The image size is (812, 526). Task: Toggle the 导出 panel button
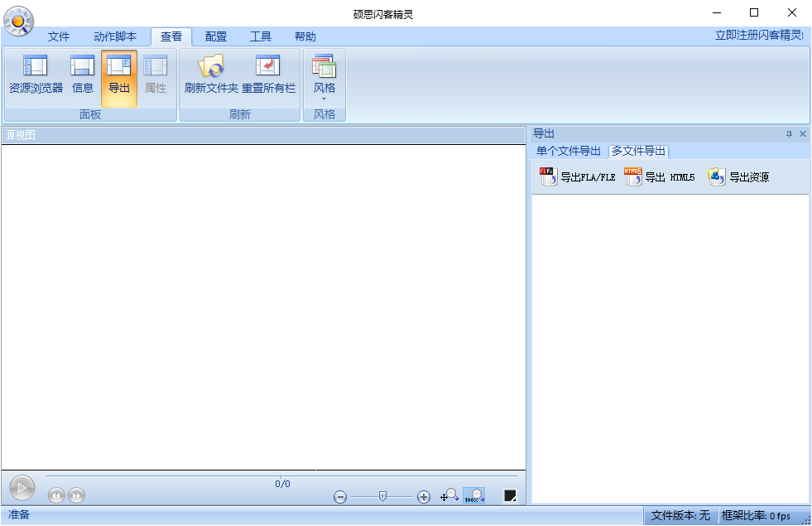119,78
